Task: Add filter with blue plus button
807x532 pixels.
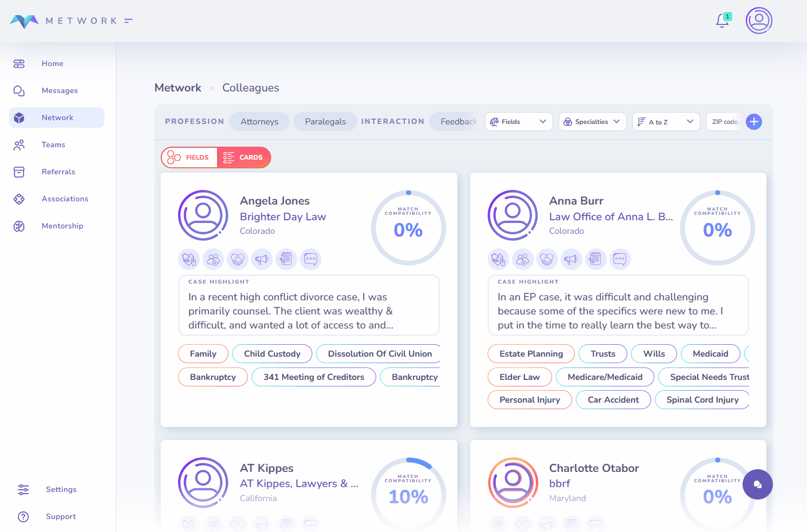Action: [754, 122]
